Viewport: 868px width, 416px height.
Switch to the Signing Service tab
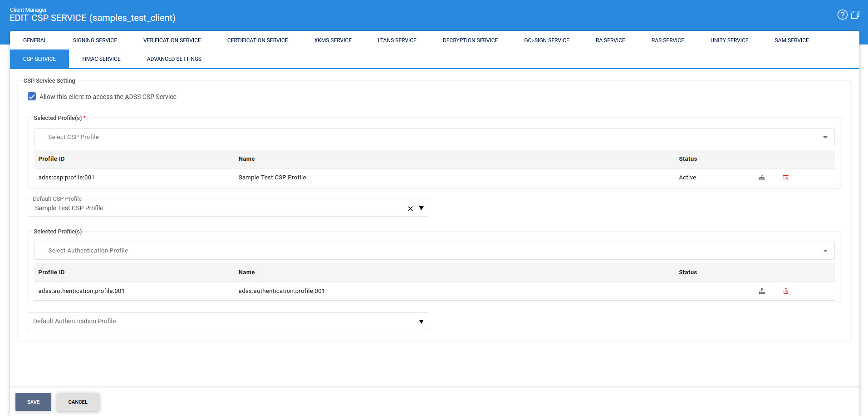tap(95, 40)
